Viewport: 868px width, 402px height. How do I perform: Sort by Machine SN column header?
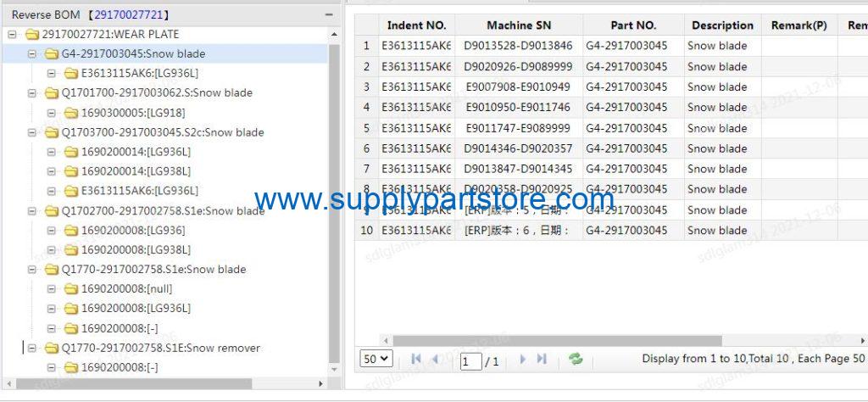click(x=519, y=25)
